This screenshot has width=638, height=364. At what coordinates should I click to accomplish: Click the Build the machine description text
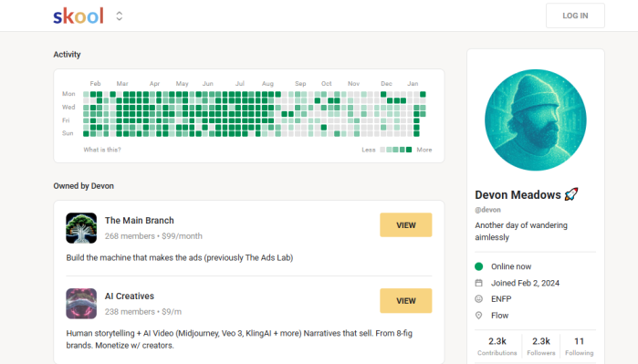point(180,257)
